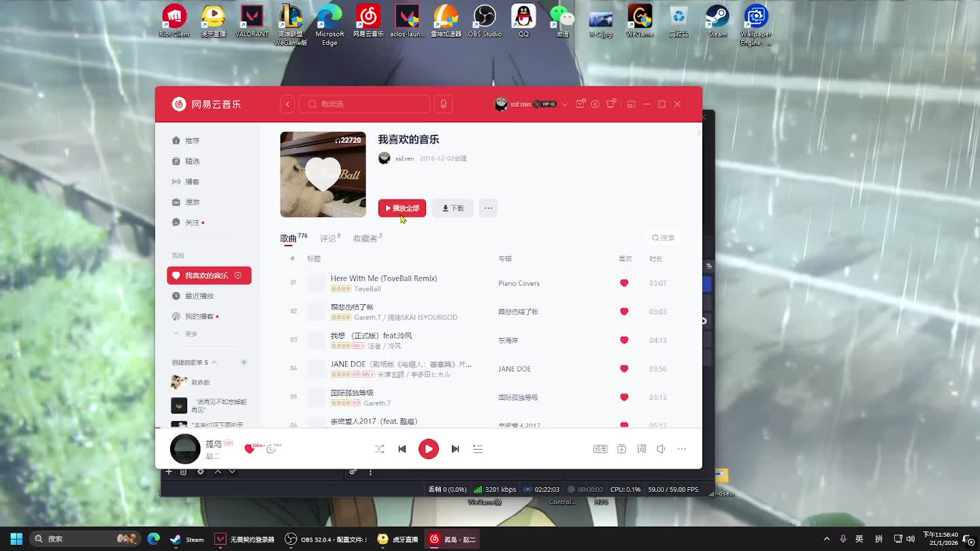Open the skin theme shirt icon
This screenshot has height=551, width=980.
point(611,104)
